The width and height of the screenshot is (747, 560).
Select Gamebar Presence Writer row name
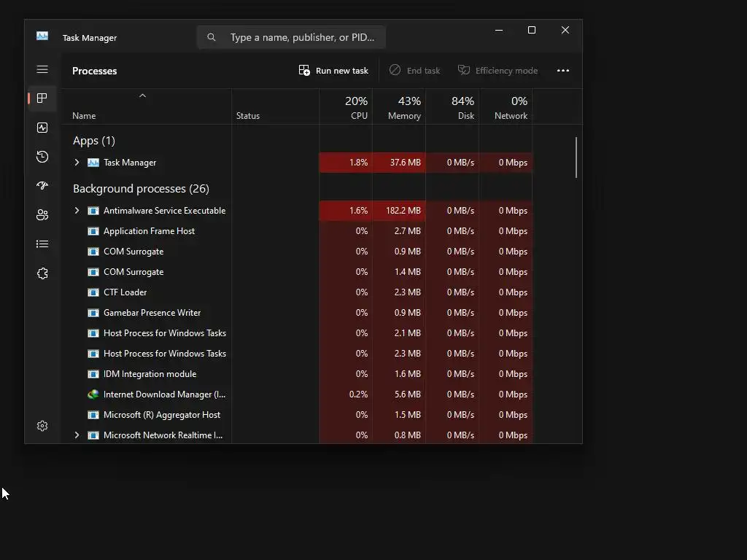[x=152, y=313]
